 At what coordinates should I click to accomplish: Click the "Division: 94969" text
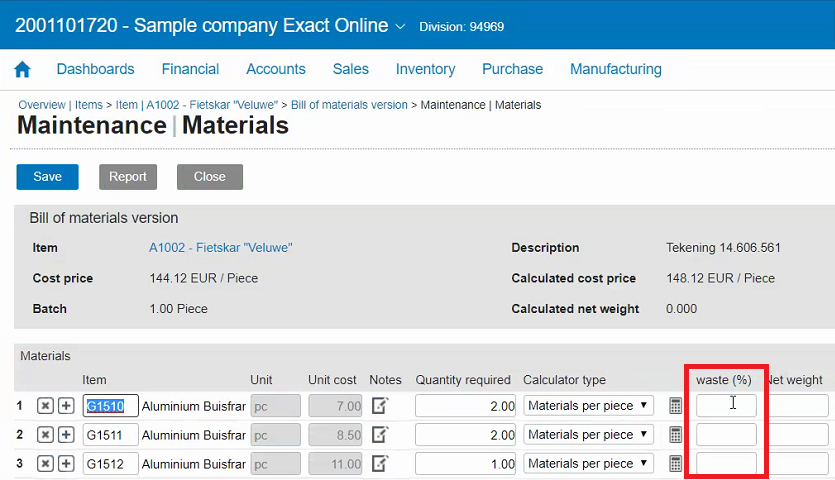[x=461, y=27]
